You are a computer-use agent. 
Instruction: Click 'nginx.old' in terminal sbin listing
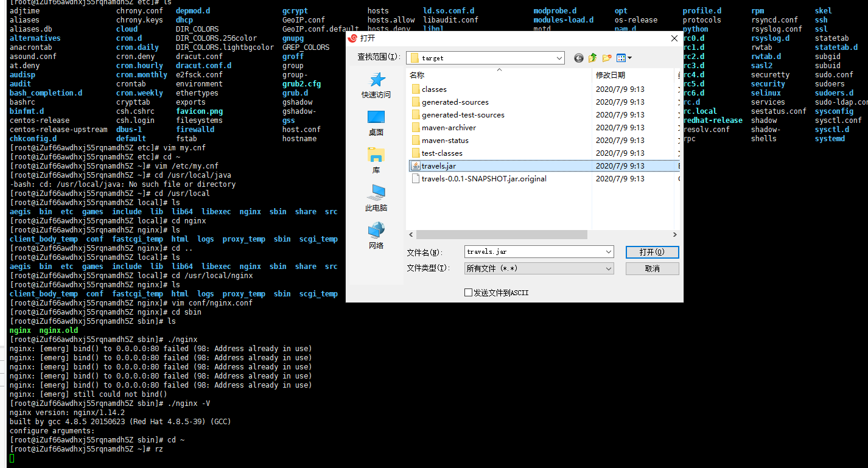click(x=58, y=330)
